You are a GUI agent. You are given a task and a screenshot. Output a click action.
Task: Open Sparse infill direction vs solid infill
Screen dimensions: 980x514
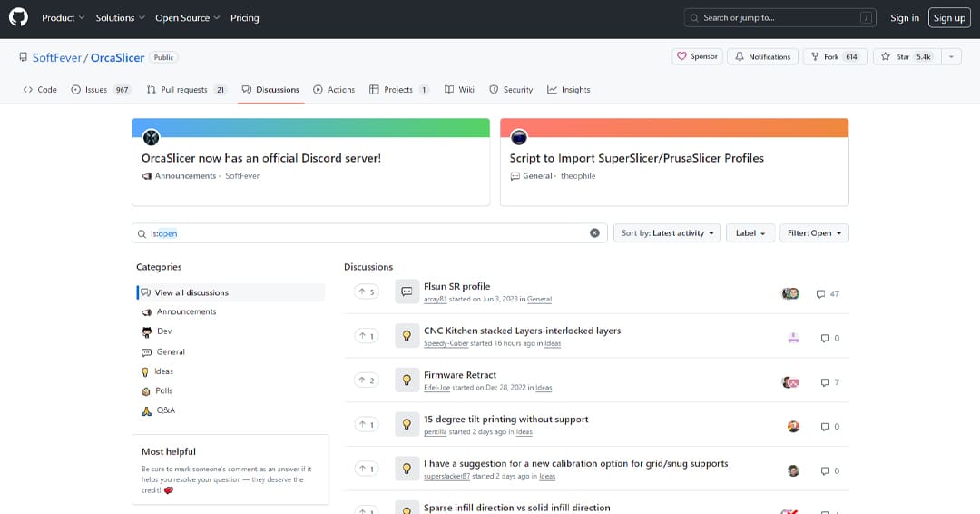point(517,508)
